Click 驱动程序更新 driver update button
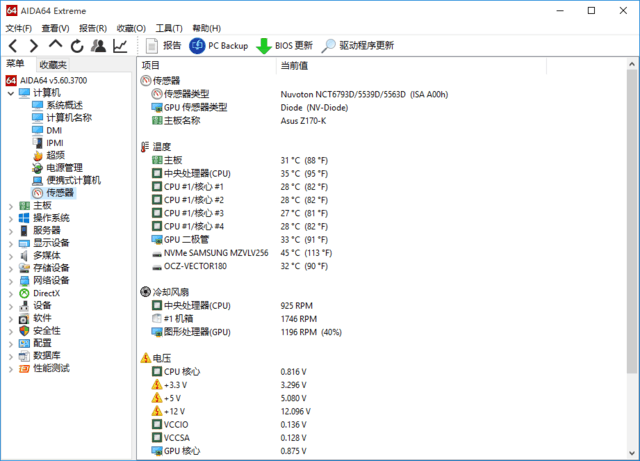 coord(358,45)
